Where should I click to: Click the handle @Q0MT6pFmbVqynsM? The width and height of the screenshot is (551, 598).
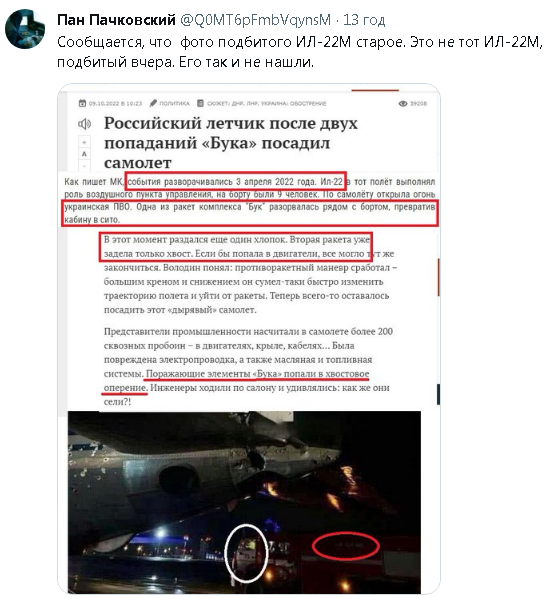[x=255, y=20]
